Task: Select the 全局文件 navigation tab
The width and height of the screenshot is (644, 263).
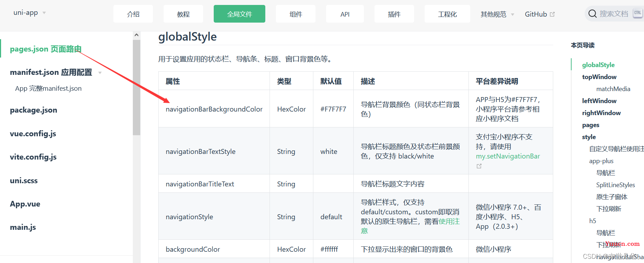Action: tap(240, 14)
